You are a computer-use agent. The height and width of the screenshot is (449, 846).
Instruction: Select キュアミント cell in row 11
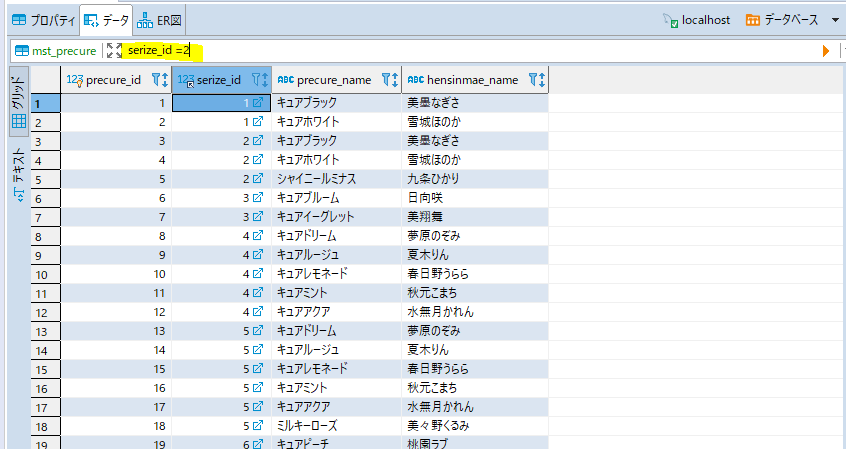click(x=337, y=292)
